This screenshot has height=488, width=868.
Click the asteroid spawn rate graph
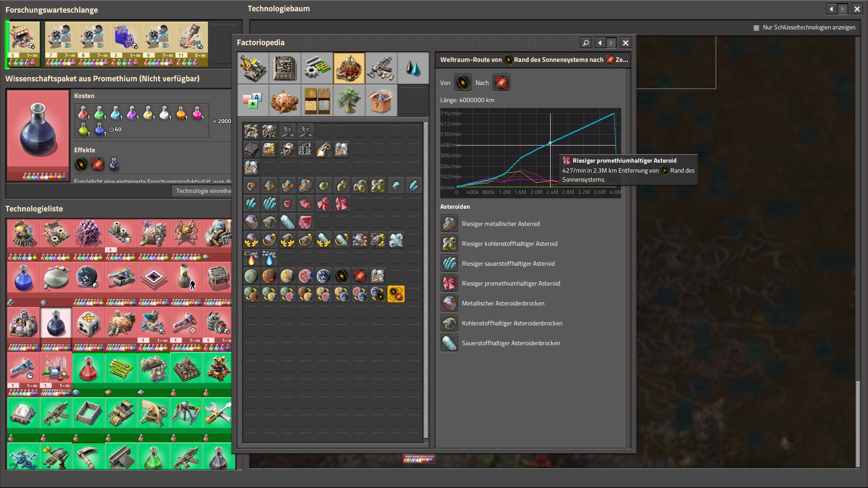531,153
